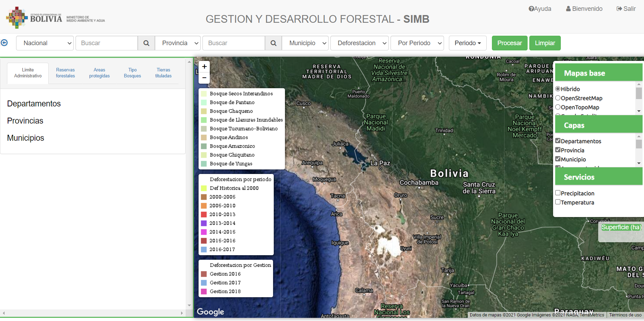Viewport: 644px width, 321px height.
Task: Switch to Reservas forestales tab
Action: coord(65,73)
